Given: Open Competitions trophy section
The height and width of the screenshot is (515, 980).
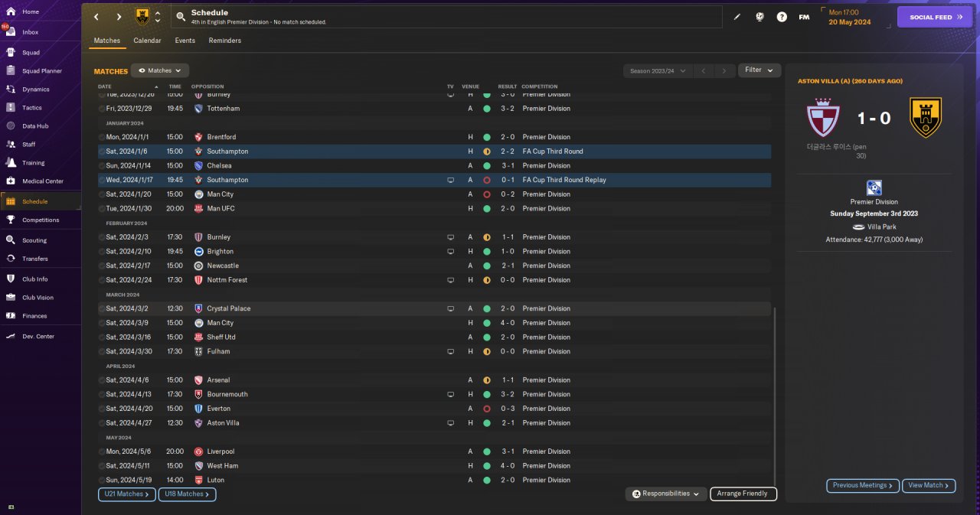Looking at the screenshot, I should [x=40, y=220].
